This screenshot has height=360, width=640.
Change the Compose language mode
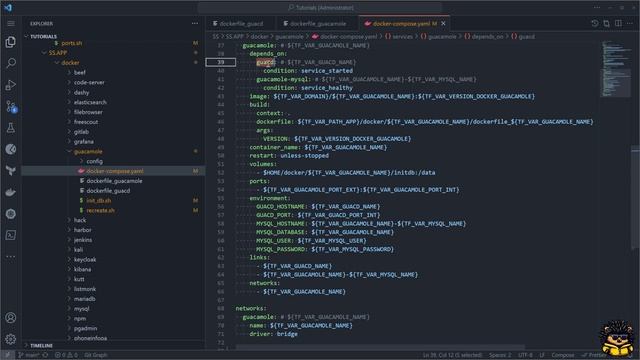(x=562, y=355)
